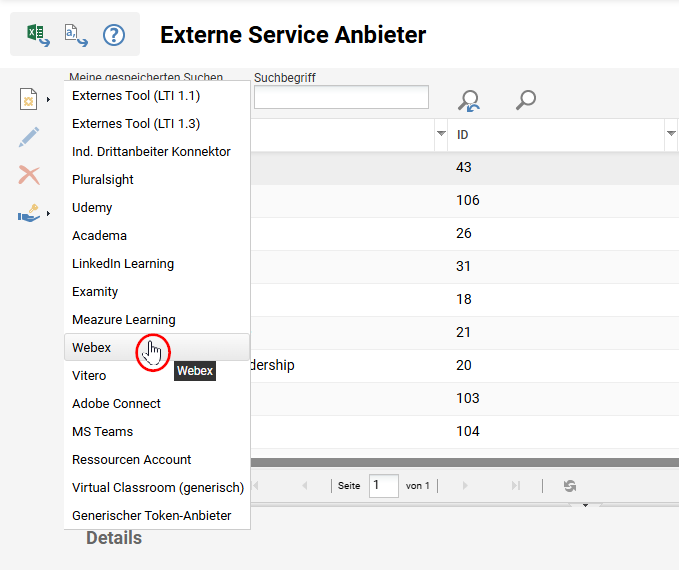This screenshot has height=570, width=679.
Task: Select the Vitero menu entry
Action: coord(157,376)
